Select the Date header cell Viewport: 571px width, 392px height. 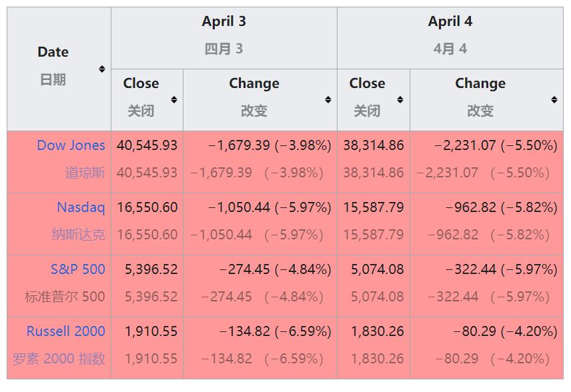tap(59, 69)
